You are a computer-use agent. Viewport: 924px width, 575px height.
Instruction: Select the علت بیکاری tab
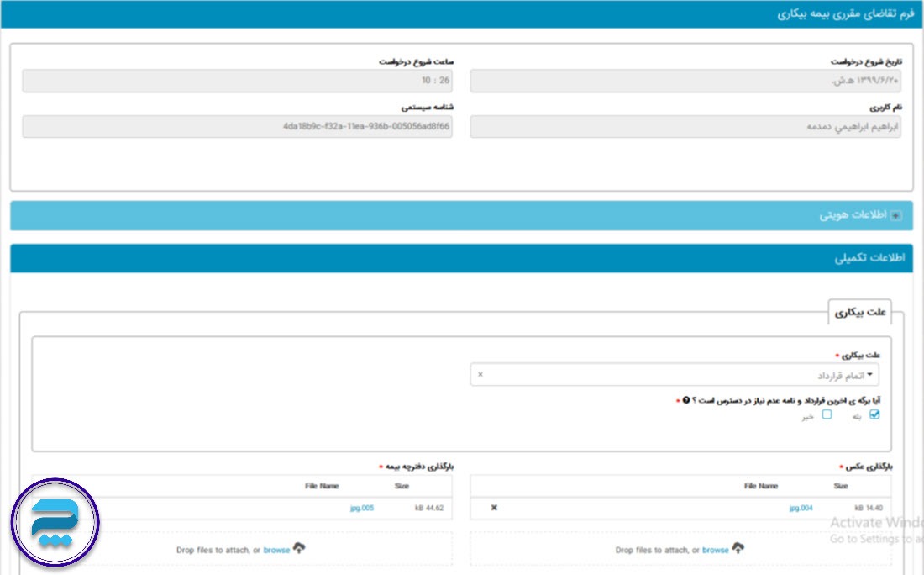(859, 312)
